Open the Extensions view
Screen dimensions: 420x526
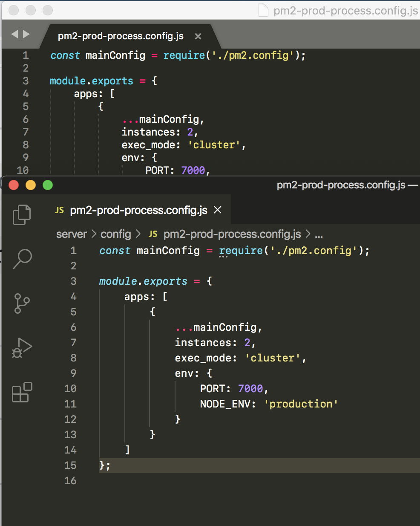point(22,392)
